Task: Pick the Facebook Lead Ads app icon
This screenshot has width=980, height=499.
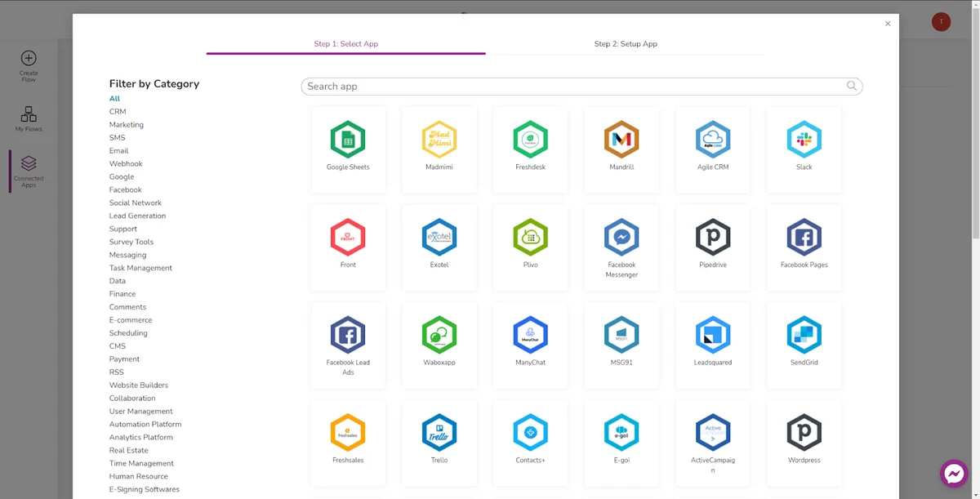Action: pyautogui.click(x=348, y=335)
